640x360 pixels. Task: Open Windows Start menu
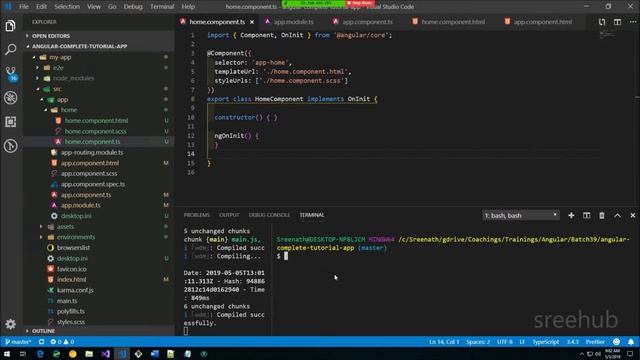[7, 354]
